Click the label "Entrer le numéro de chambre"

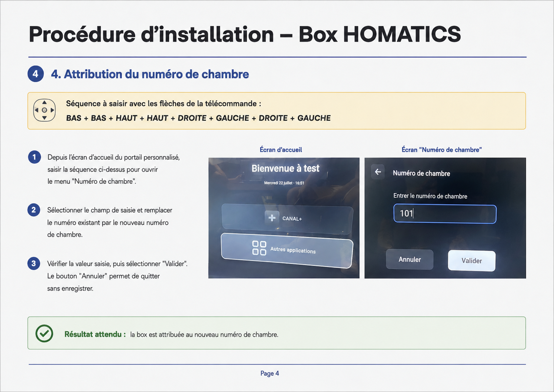pos(430,196)
